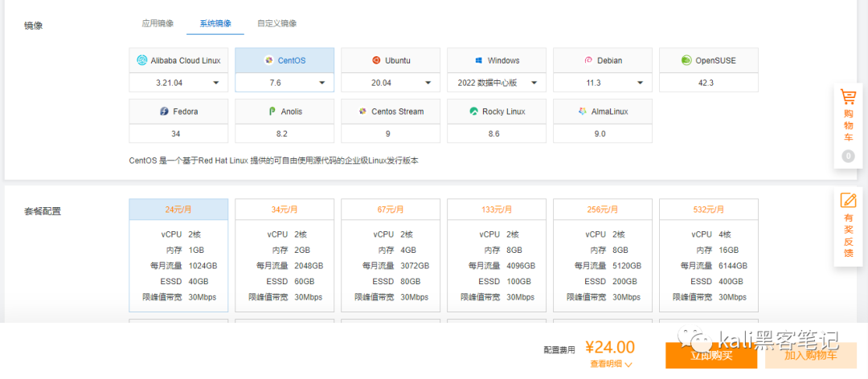Viewport: 868px width, 379px height.
Task: Click 400GB ESSD value in 532元 plan
Action: (732, 281)
